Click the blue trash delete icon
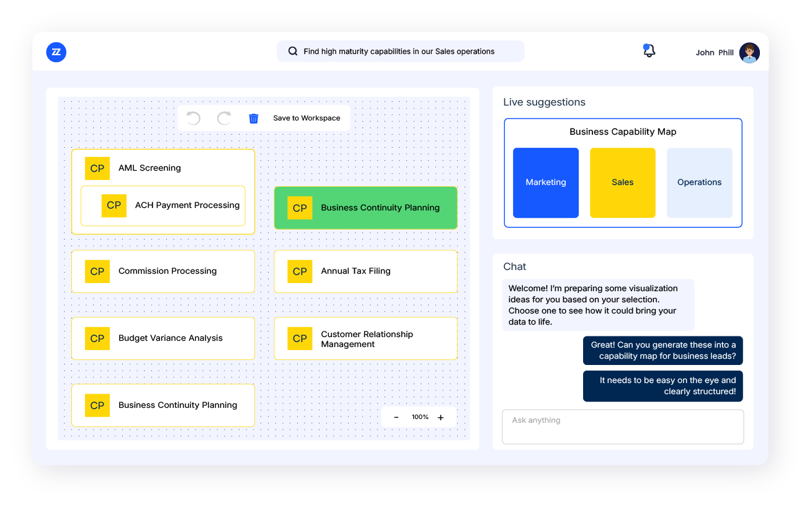The image size is (812, 509). (x=254, y=118)
